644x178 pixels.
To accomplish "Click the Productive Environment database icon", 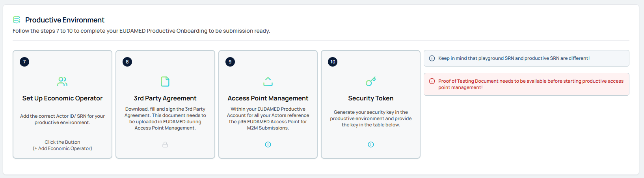I will point(17,20).
